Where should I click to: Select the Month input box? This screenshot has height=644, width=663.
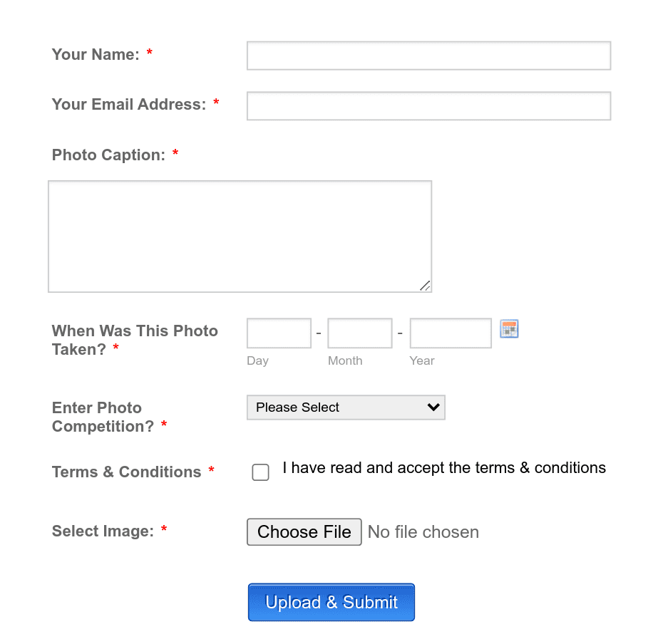pyautogui.click(x=360, y=333)
